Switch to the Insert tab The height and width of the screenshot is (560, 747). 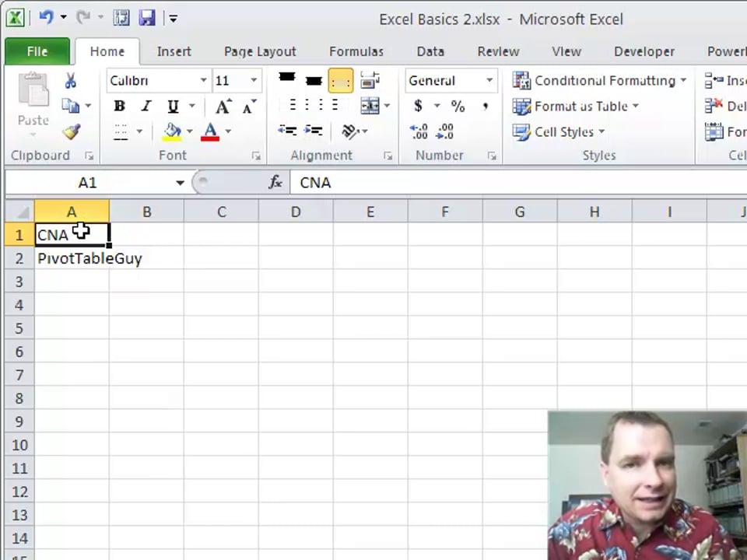coord(174,51)
